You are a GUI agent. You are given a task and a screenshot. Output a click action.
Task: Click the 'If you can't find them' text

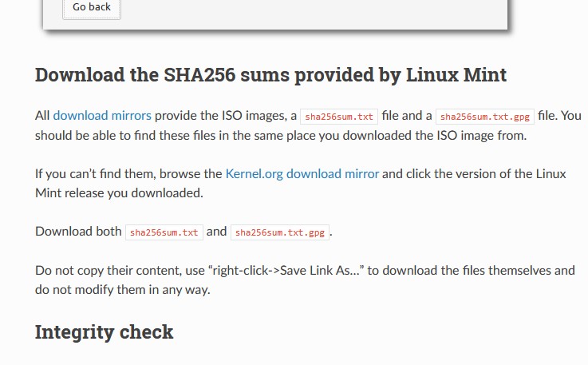coord(95,174)
